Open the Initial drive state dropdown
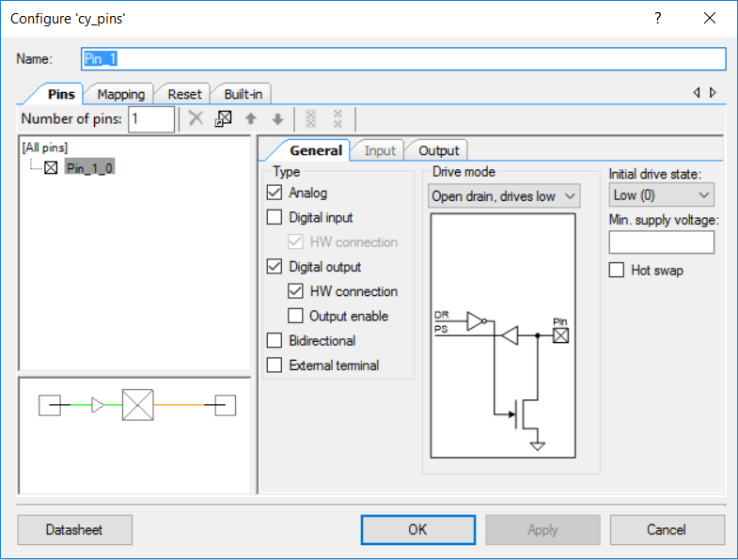 click(661, 194)
